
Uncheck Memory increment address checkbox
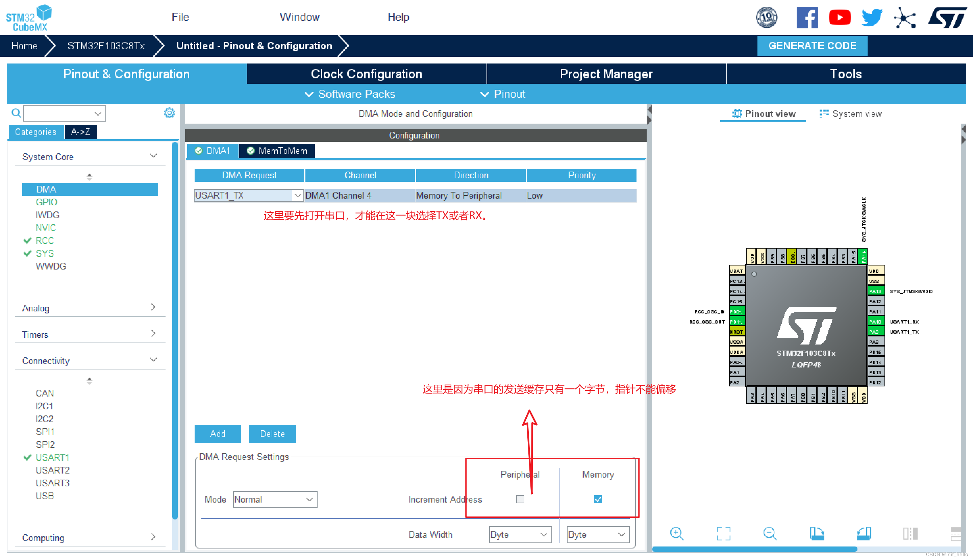598,499
